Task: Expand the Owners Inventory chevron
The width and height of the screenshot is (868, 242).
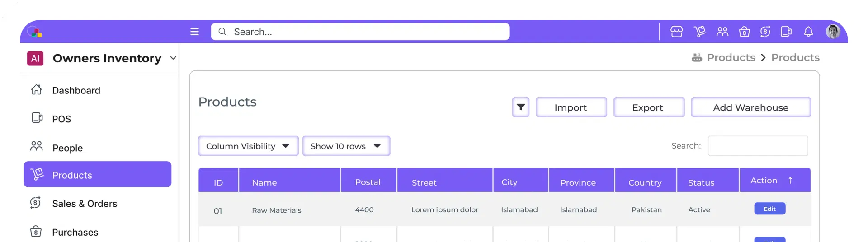Action: coord(173,58)
